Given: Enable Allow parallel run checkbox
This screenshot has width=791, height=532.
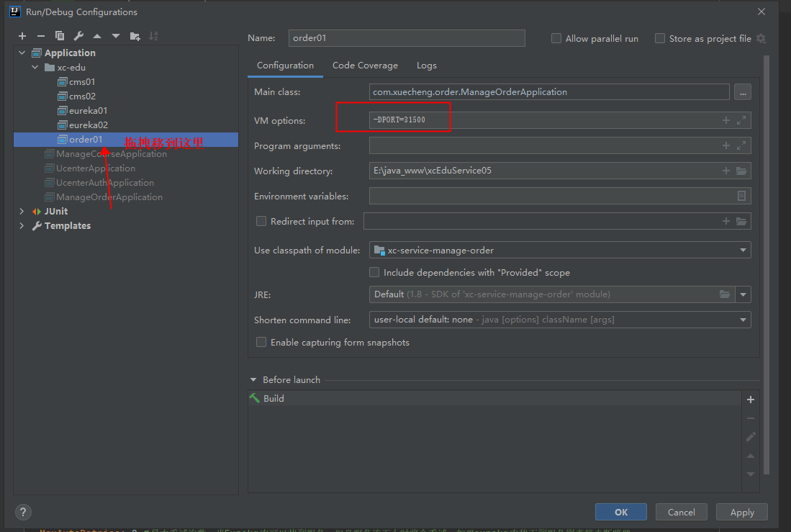Looking at the screenshot, I should pos(556,38).
